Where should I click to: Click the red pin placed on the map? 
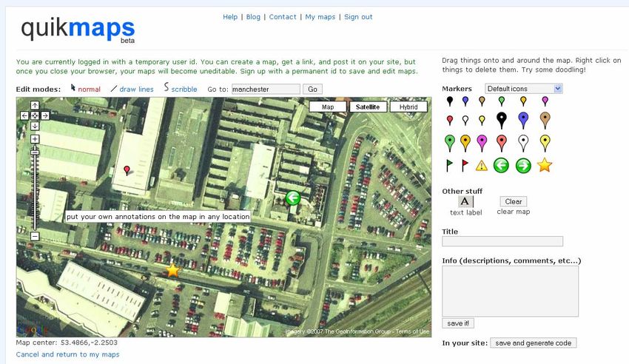point(127,171)
